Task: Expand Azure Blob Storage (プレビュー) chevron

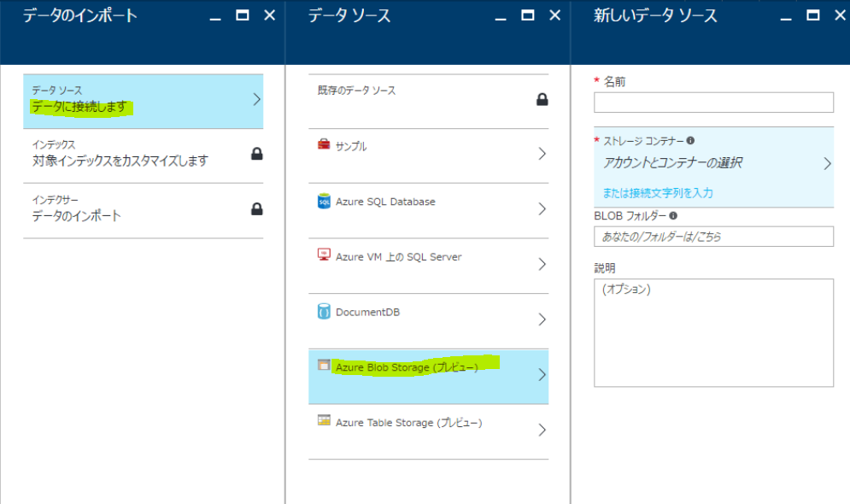Action: coord(542,375)
